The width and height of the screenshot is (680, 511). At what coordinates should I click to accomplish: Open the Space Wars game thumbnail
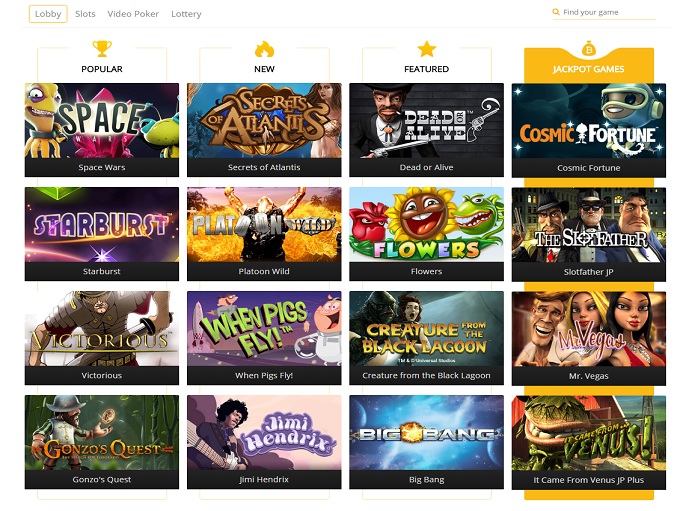[x=102, y=121]
